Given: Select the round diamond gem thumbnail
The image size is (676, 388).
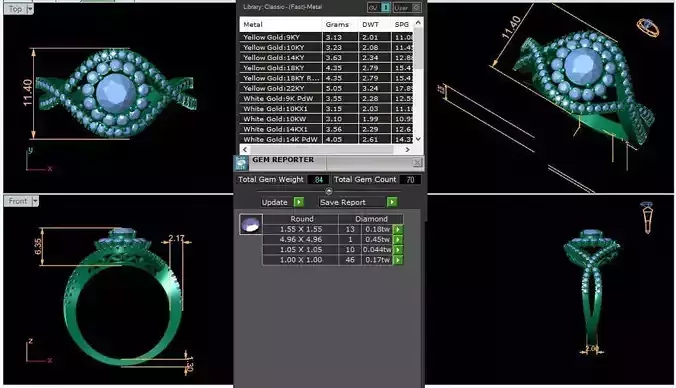Looking at the screenshot, I should pyautogui.click(x=250, y=224).
